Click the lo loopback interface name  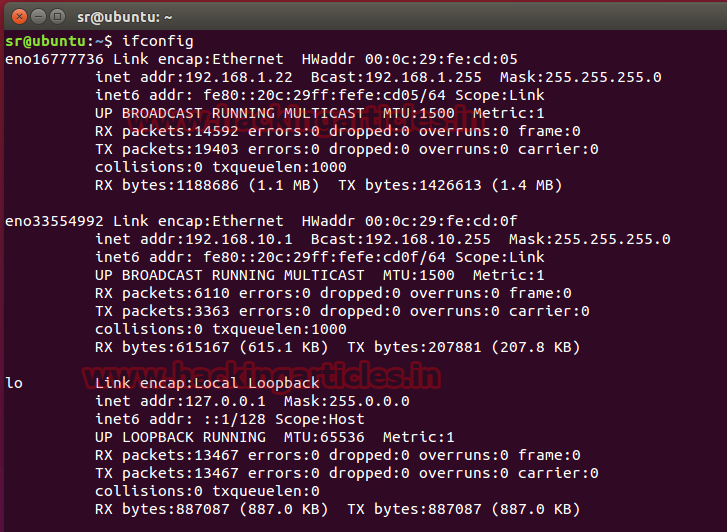[x=14, y=383]
